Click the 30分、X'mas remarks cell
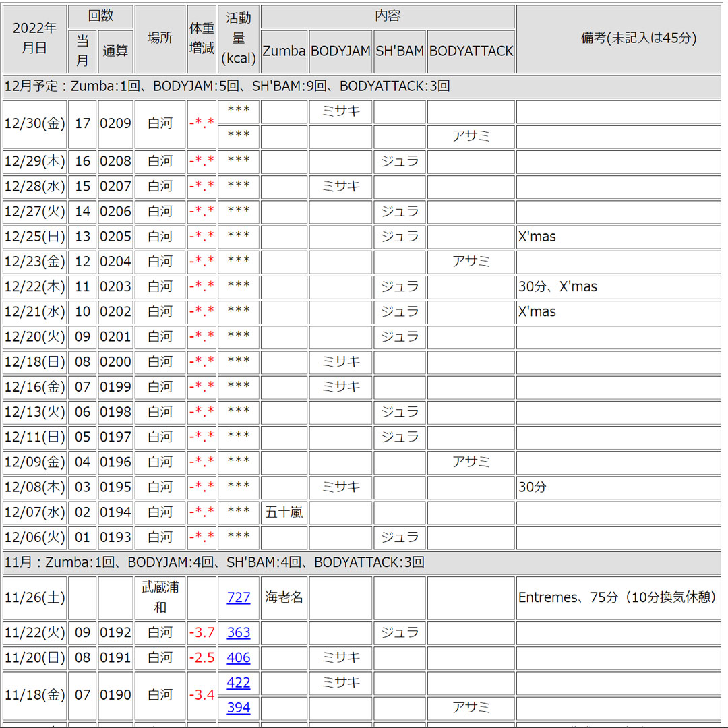 click(619, 287)
